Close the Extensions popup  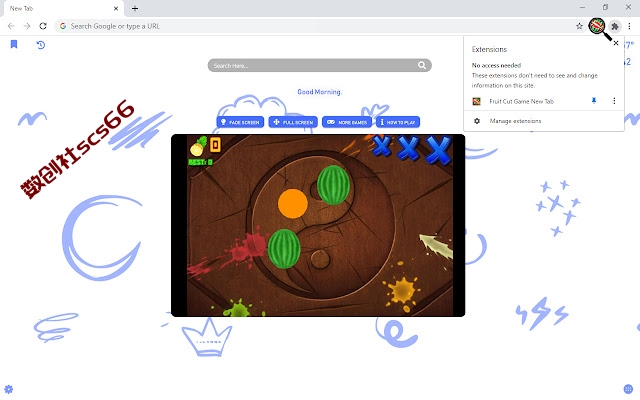click(x=616, y=43)
